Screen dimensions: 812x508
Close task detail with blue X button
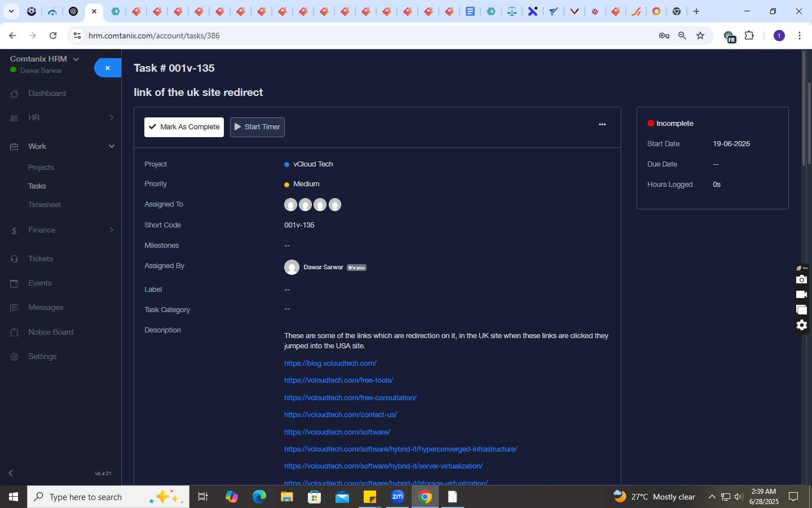[107, 68]
